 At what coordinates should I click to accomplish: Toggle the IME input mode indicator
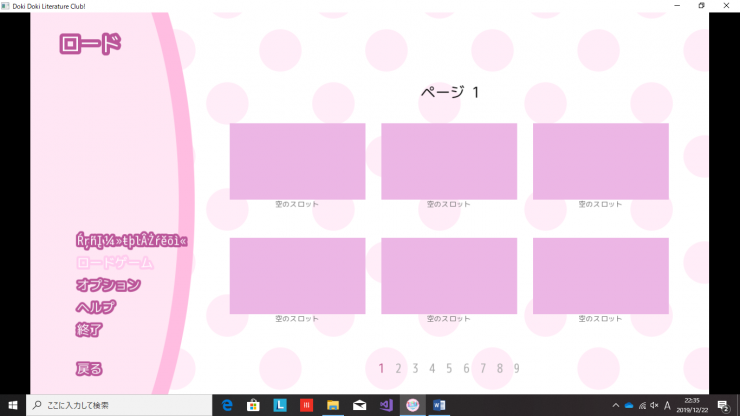coord(667,405)
